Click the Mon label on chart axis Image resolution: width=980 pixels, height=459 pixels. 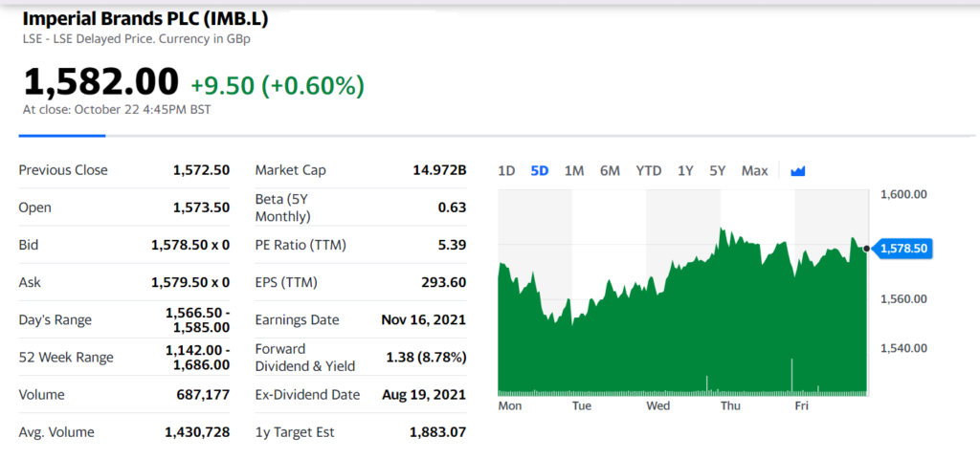click(x=510, y=405)
